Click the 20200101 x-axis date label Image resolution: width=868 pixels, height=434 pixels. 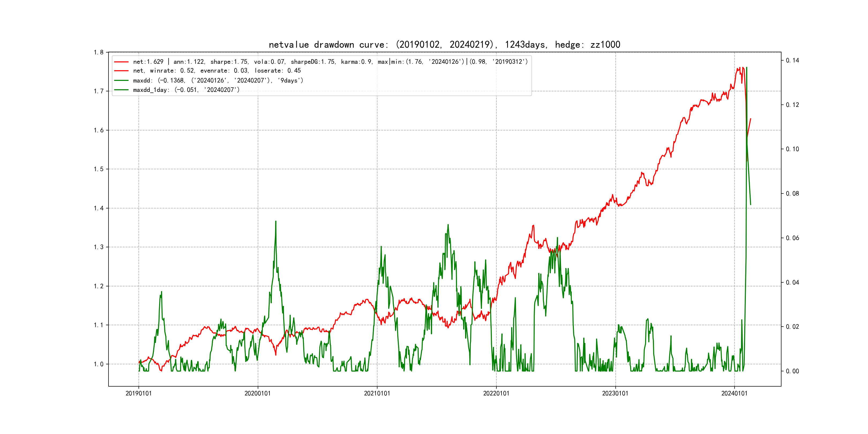tap(257, 394)
